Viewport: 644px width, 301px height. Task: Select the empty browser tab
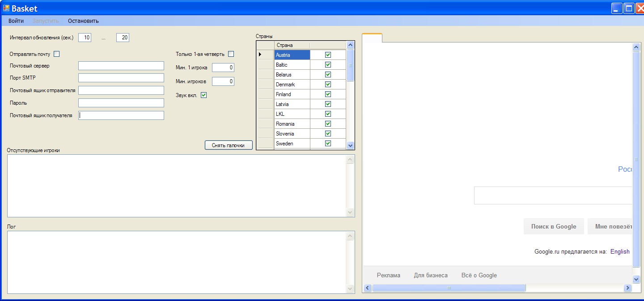(372, 38)
